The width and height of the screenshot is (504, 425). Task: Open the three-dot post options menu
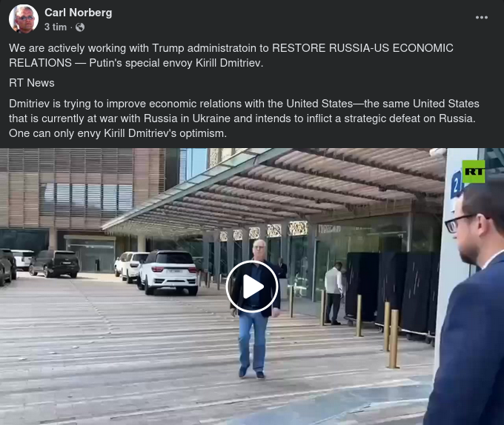coord(481,18)
